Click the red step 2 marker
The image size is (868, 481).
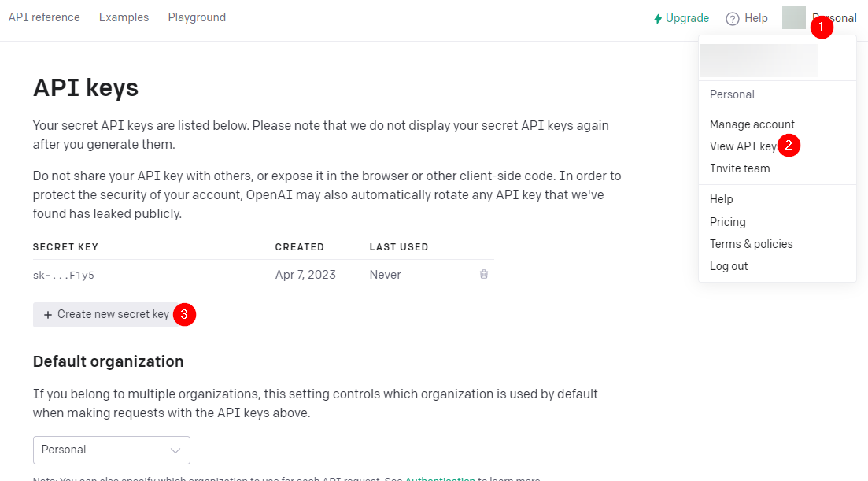(789, 146)
